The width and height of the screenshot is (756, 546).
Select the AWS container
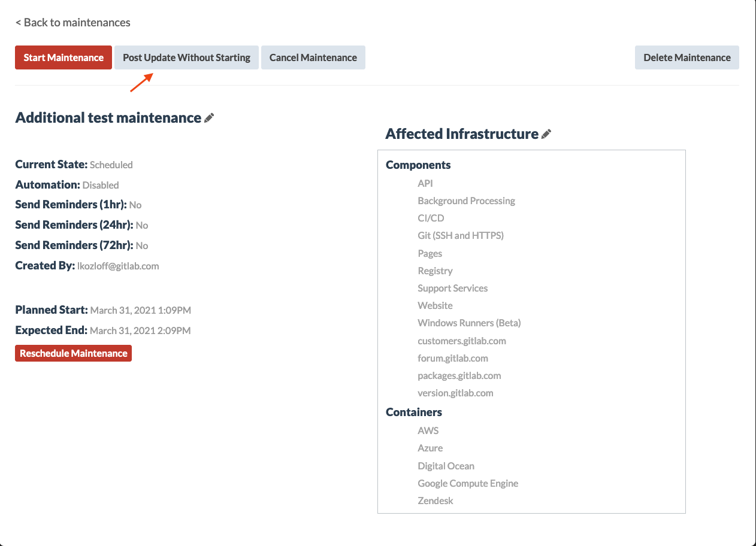tap(428, 430)
